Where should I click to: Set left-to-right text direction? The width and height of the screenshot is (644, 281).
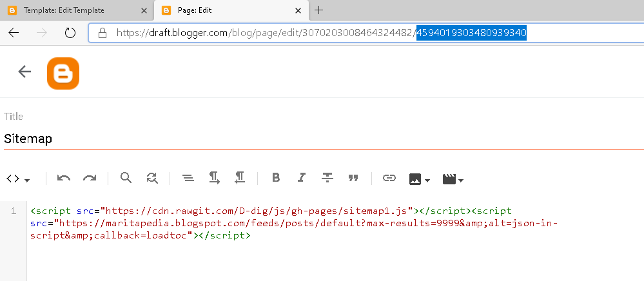(215, 178)
